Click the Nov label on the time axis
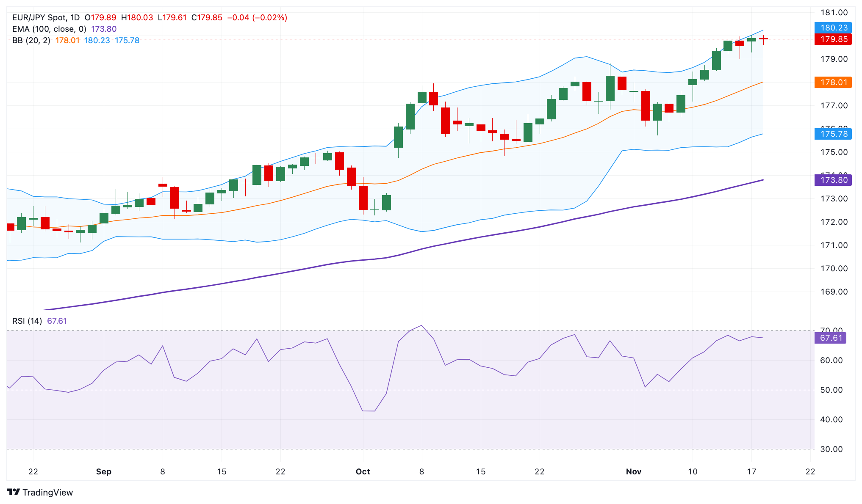 point(633,471)
